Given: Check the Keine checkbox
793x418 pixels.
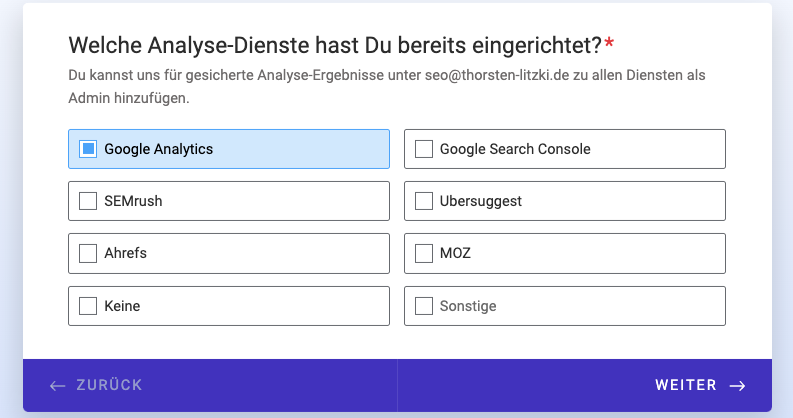Looking at the screenshot, I should (x=88, y=306).
